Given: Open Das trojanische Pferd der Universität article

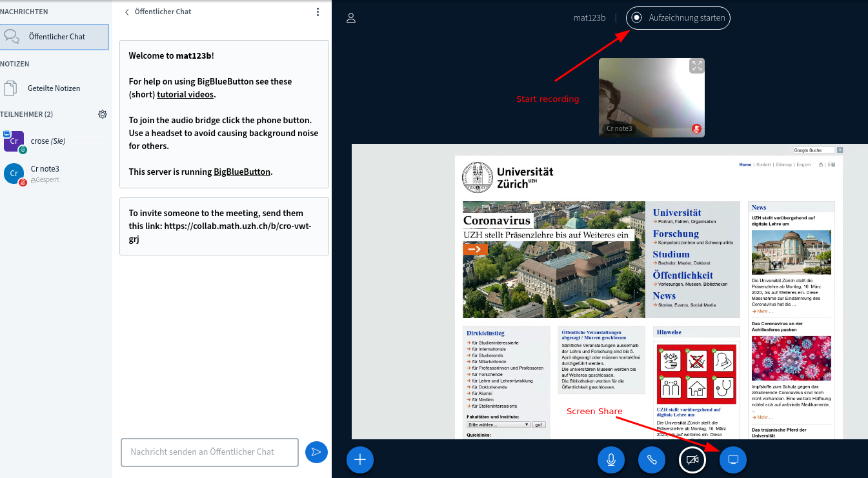Looking at the screenshot, I should pos(779,433).
